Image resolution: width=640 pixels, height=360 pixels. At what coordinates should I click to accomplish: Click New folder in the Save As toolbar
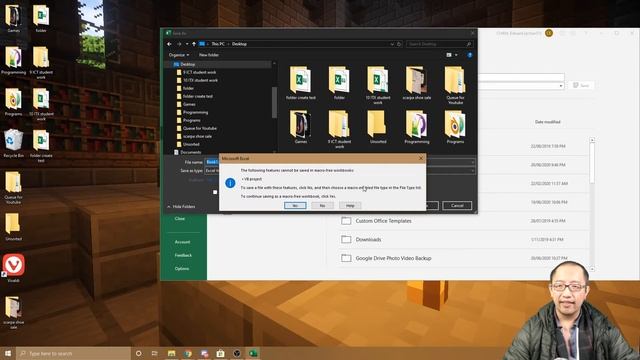(209, 55)
